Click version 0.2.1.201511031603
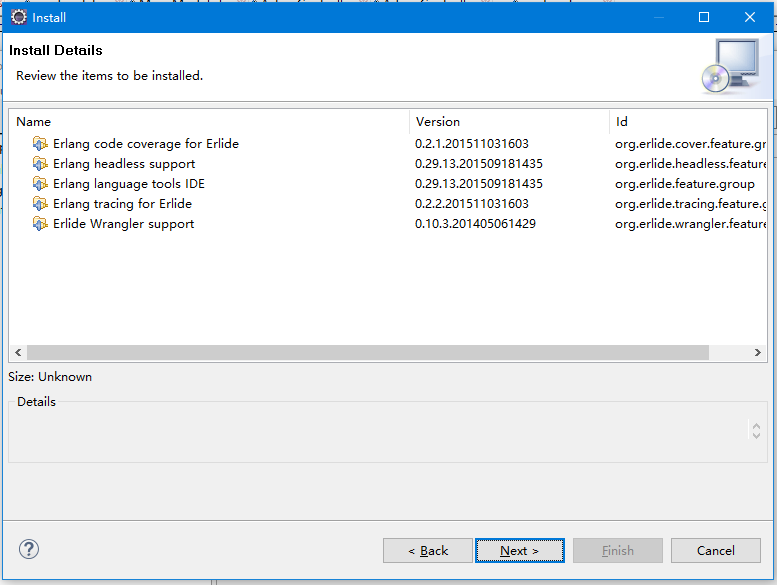 coord(472,144)
